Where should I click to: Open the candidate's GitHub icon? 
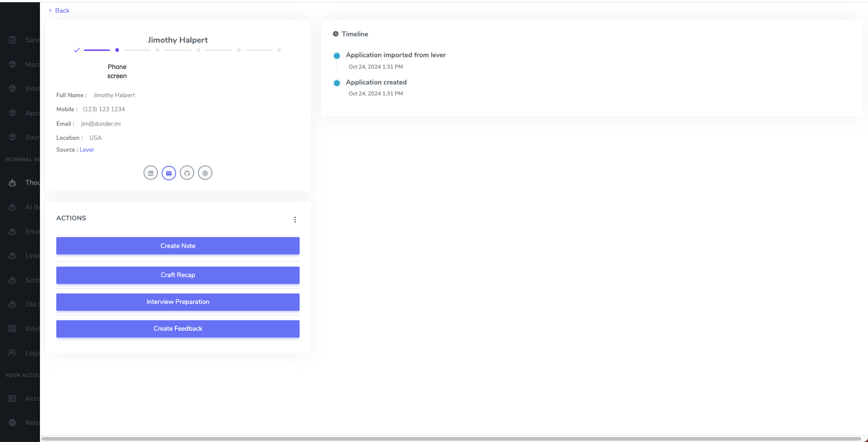(187, 173)
